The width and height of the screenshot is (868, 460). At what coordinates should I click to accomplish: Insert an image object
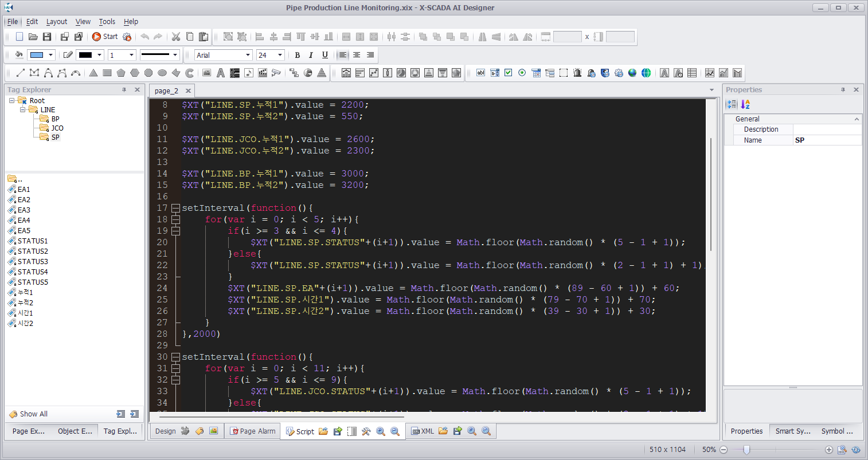click(207, 73)
